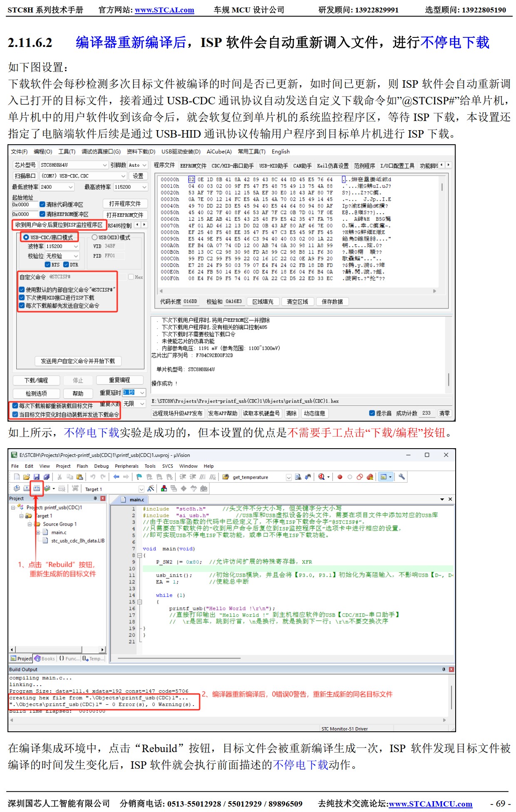
Task: Click the Options for Target wand icon
Action: tap(151, 489)
